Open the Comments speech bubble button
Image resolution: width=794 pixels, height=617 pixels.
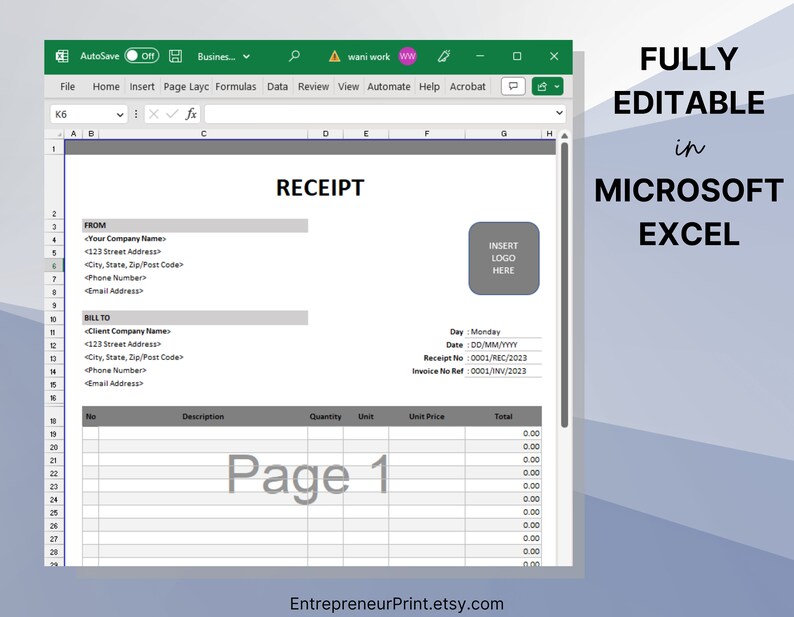tap(513, 86)
